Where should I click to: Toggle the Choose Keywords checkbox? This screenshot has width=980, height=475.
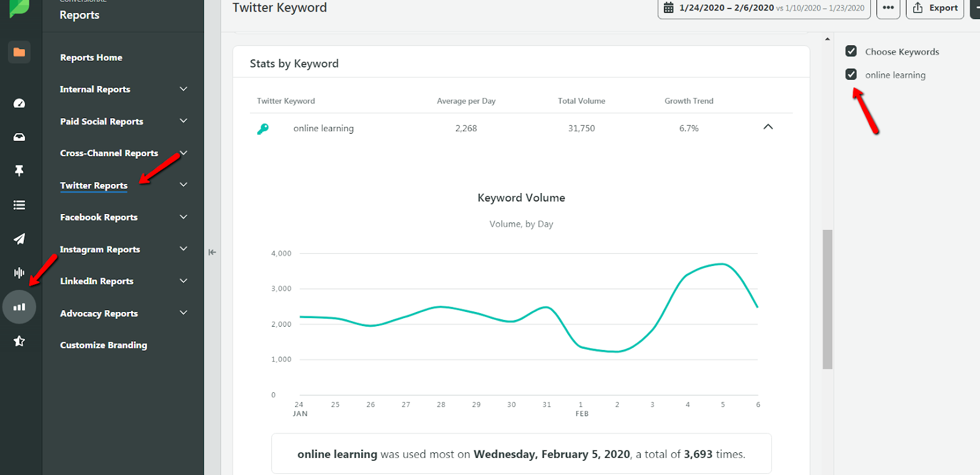[x=851, y=51]
